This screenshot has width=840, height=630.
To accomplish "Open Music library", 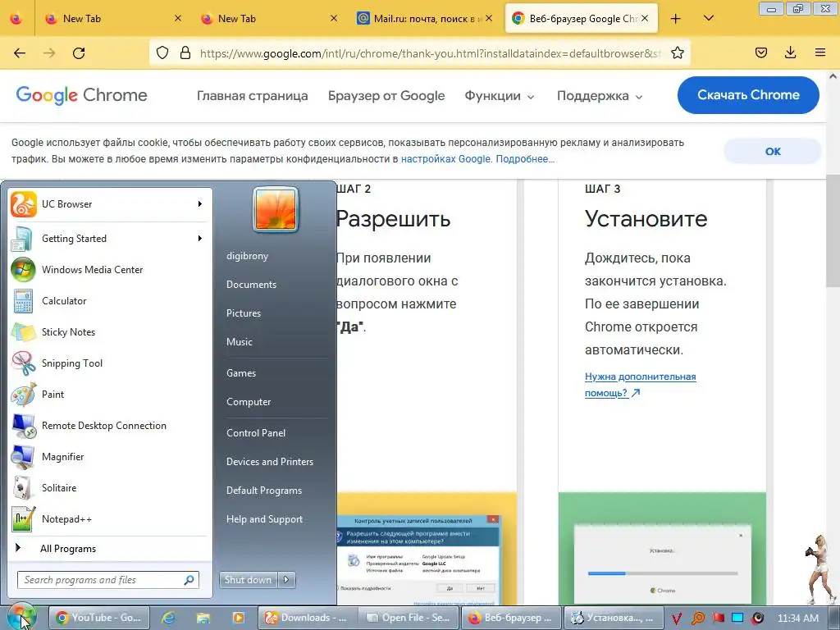I will pyautogui.click(x=240, y=342).
